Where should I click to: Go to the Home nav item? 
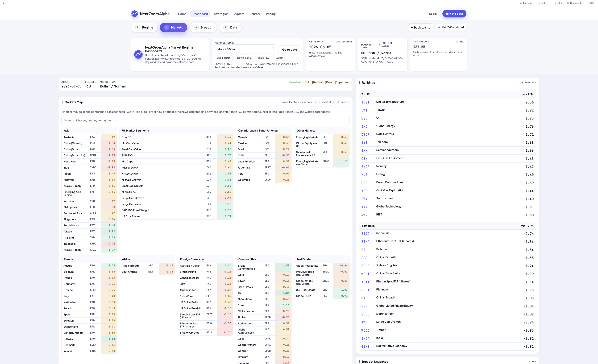pyautogui.click(x=182, y=14)
